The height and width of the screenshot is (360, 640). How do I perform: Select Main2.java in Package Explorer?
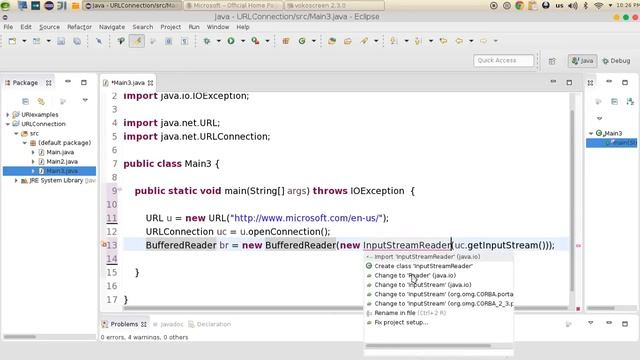click(x=62, y=162)
